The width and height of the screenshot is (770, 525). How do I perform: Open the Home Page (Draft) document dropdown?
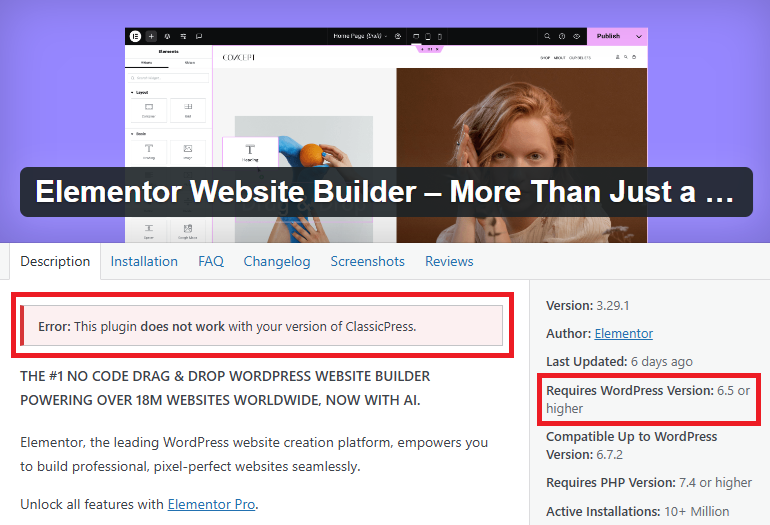click(x=360, y=36)
